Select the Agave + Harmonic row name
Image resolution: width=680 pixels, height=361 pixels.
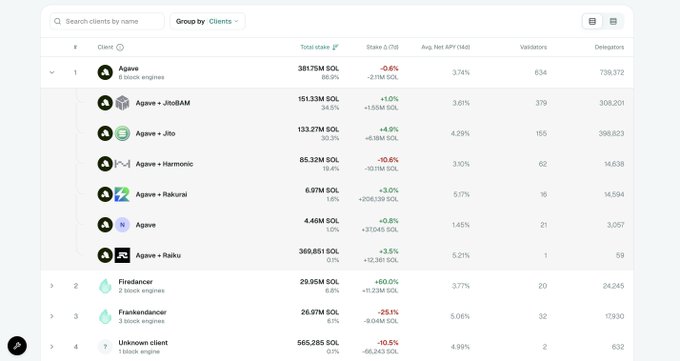(x=164, y=164)
